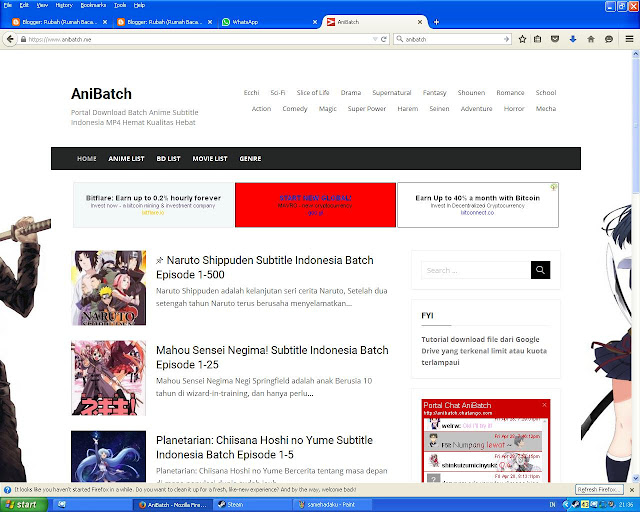640x512 pixels.
Task: Open the chat bubble toolbar icon
Action: 609,39
